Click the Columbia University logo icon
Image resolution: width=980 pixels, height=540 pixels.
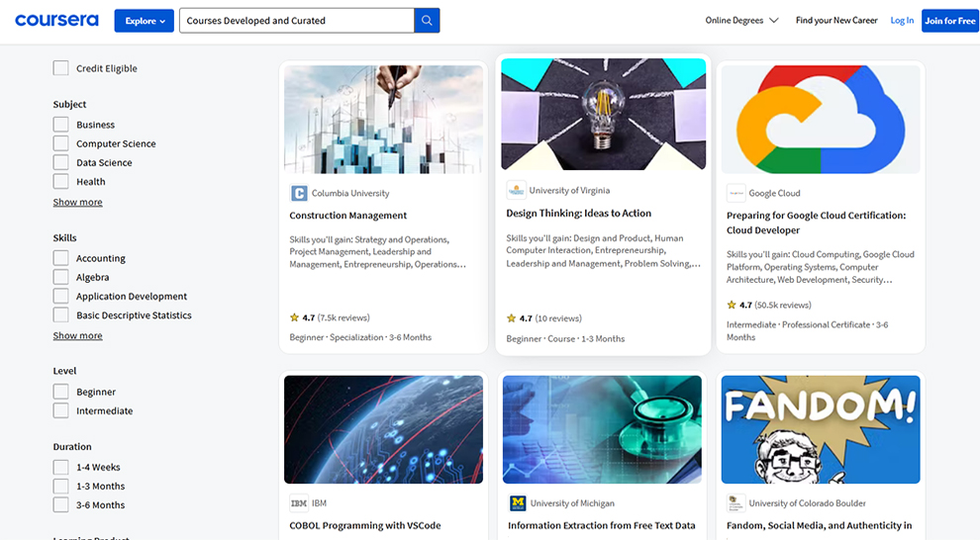point(299,194)
